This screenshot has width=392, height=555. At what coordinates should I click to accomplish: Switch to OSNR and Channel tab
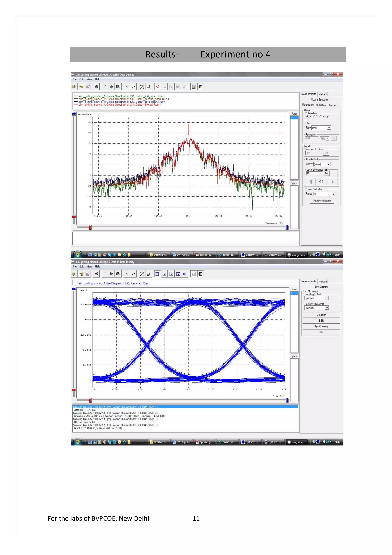click(x=326, y=105)
